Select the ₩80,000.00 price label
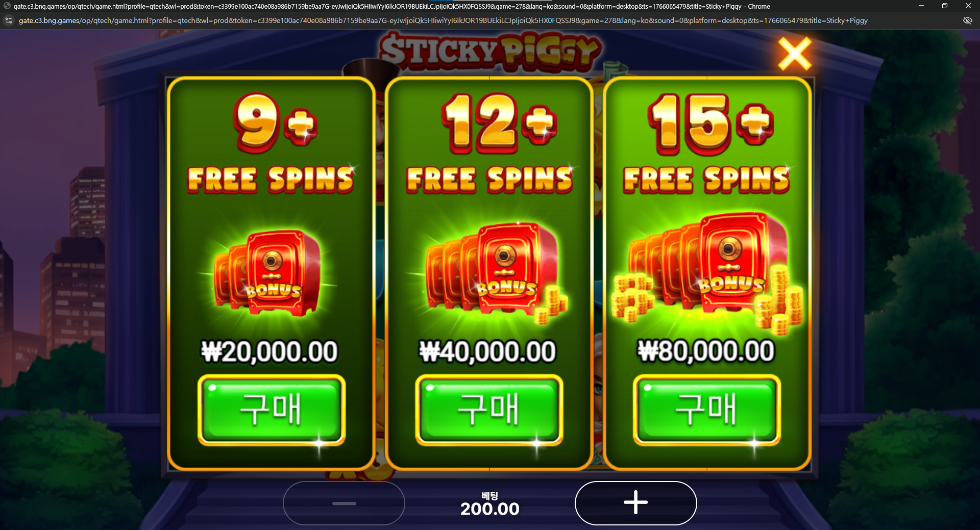 click(706, 351)
